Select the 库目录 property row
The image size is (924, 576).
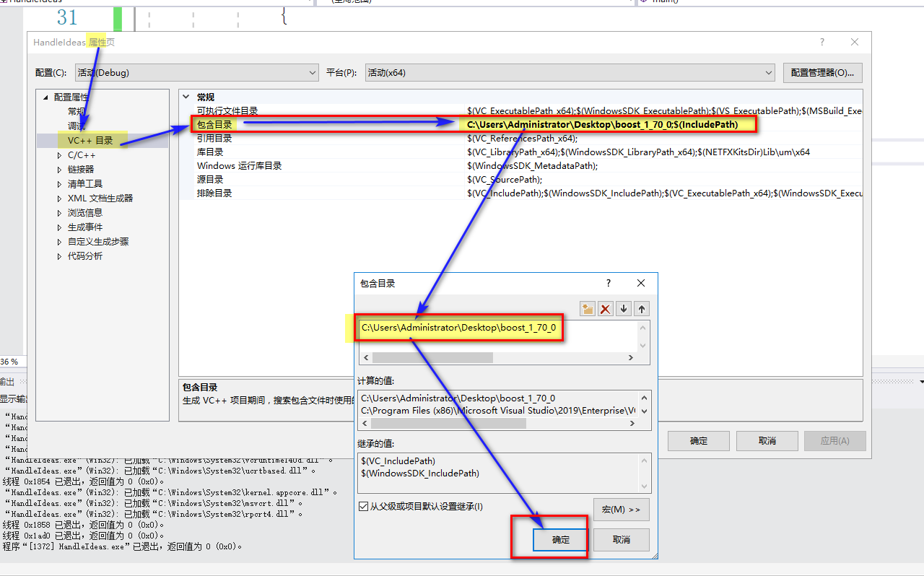(x=520, y=152)
